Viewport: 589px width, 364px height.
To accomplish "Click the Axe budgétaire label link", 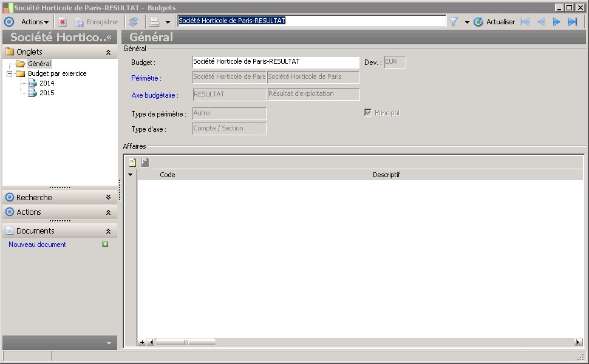I will (155, 95).
